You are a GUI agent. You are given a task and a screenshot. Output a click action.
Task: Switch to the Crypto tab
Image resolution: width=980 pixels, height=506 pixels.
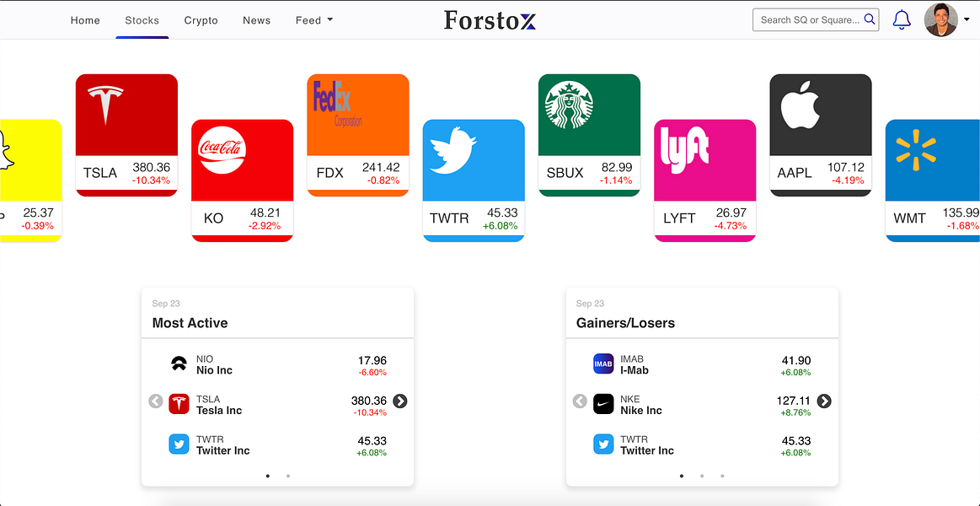click(x=201, y=20)
